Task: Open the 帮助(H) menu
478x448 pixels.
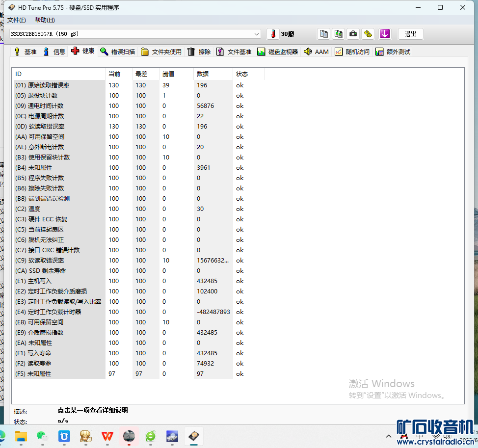Action: click(45, 20)
